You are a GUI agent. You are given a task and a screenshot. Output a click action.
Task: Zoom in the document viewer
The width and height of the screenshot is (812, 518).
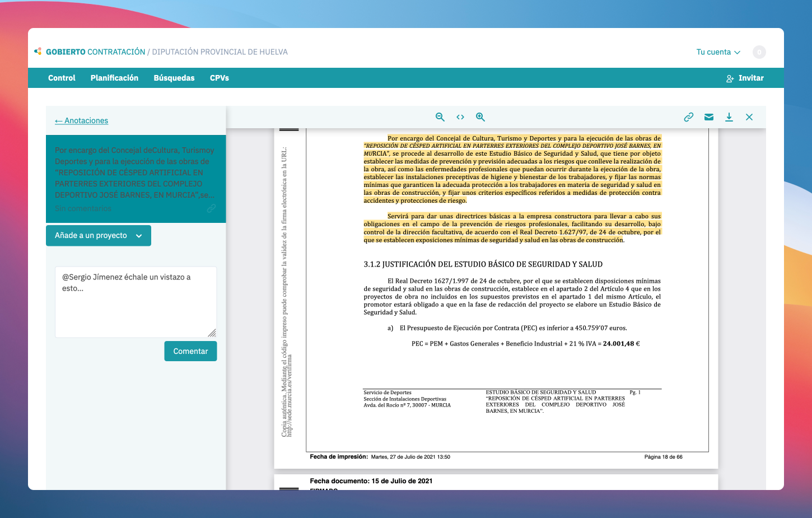coord(480,117)
